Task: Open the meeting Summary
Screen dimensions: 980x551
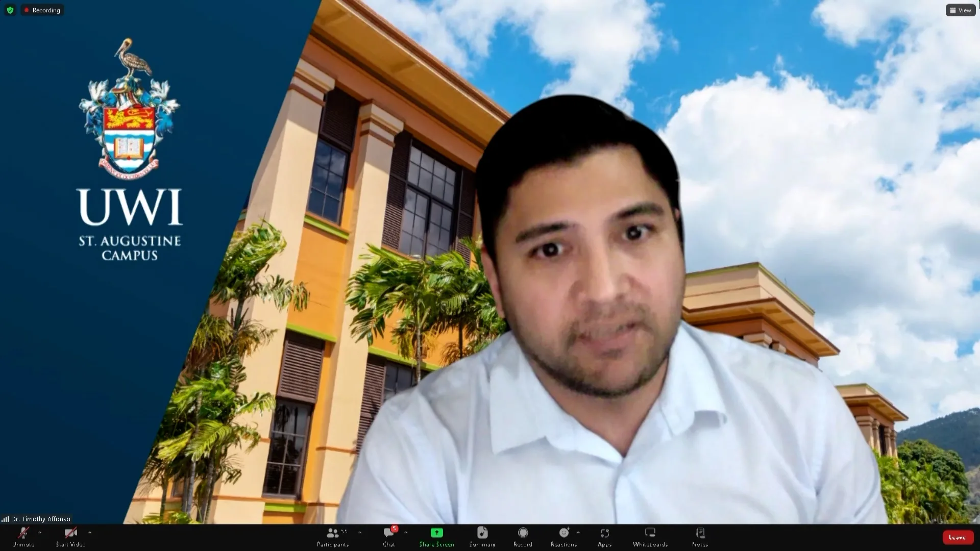Action: 482,536
